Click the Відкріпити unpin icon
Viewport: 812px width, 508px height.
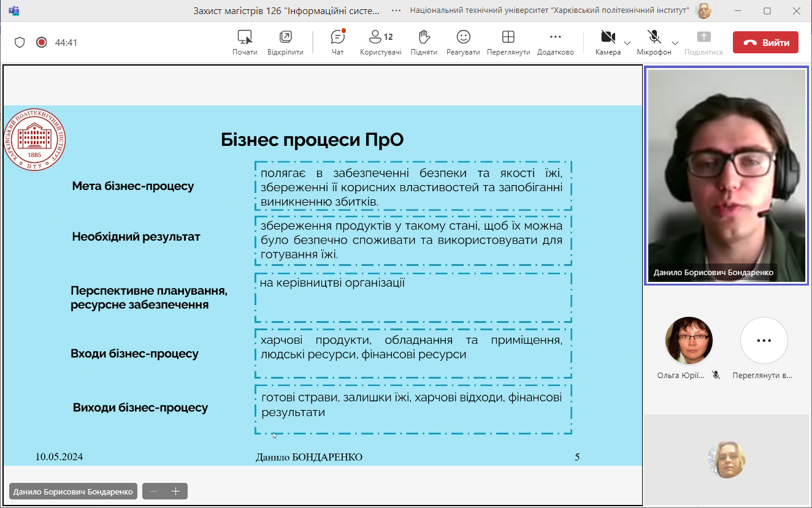[285, 42]
